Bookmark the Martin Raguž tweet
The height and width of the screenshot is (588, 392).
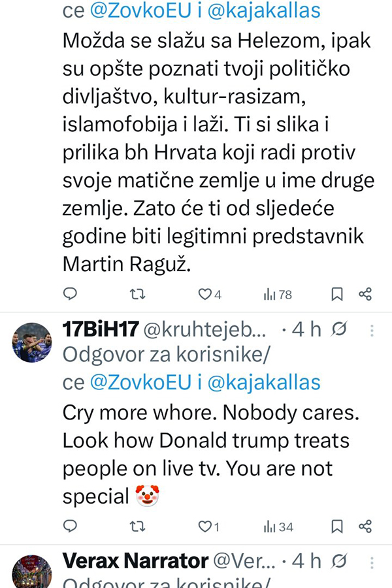[337, 294]
